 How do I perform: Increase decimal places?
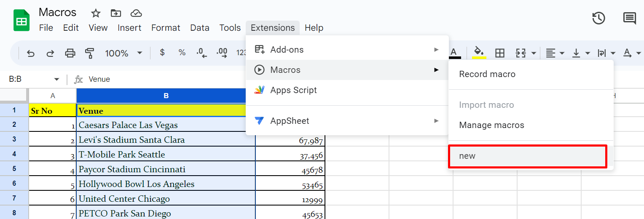(222, 53)
